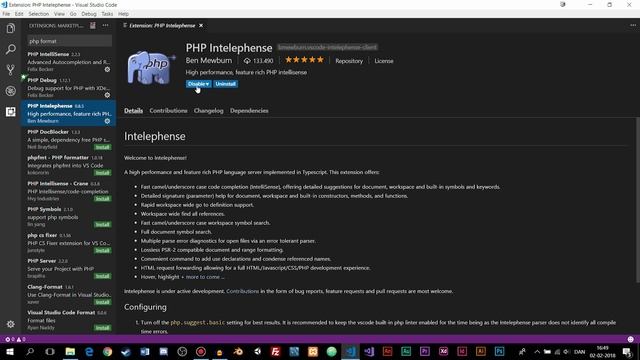Viewport: 640px width, 360px height.
Task: Click gear icon for PHP IntelliSense extension
Action: point(107,69)
